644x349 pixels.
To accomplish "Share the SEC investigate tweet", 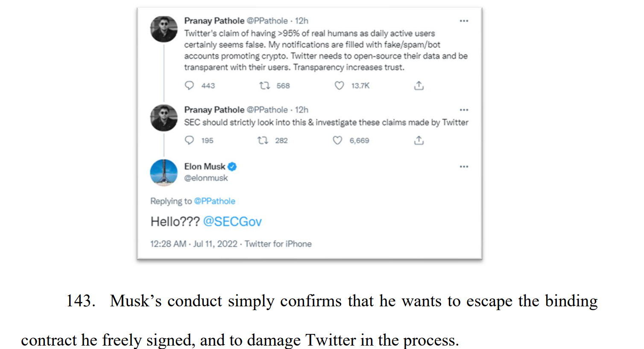I will 419,140.
